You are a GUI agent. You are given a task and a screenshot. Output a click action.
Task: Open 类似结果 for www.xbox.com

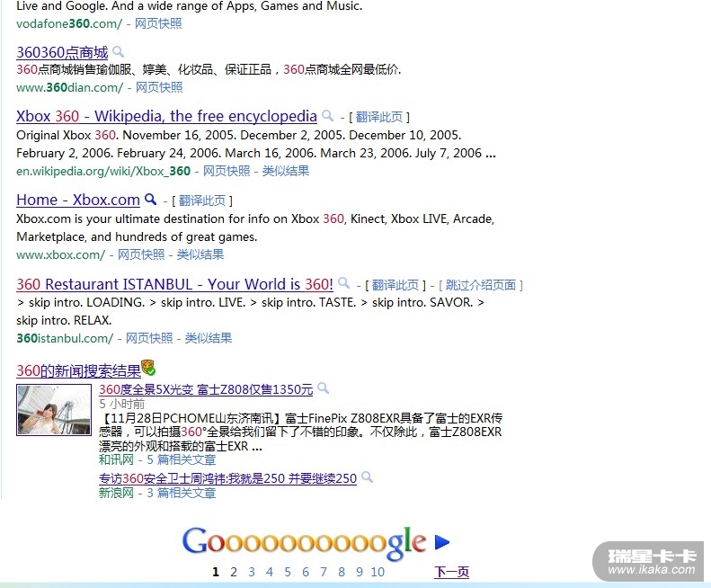200,254
